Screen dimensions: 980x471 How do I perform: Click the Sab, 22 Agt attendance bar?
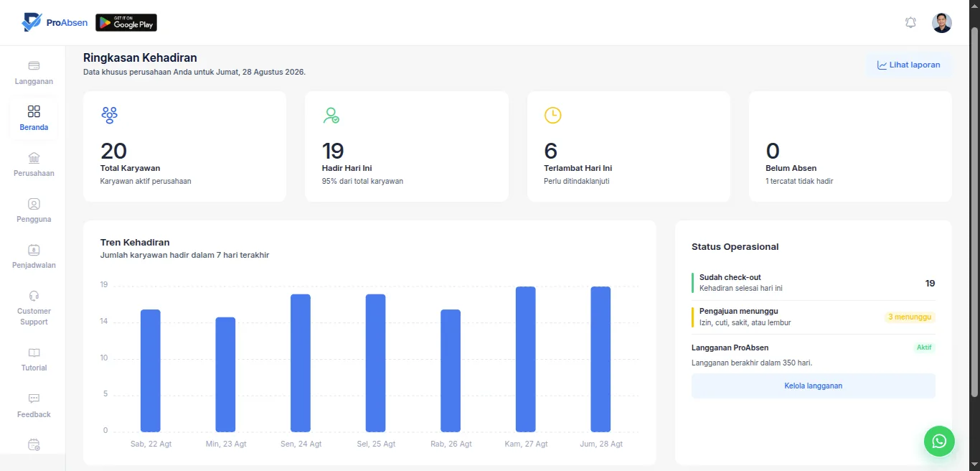click(151, 370)
